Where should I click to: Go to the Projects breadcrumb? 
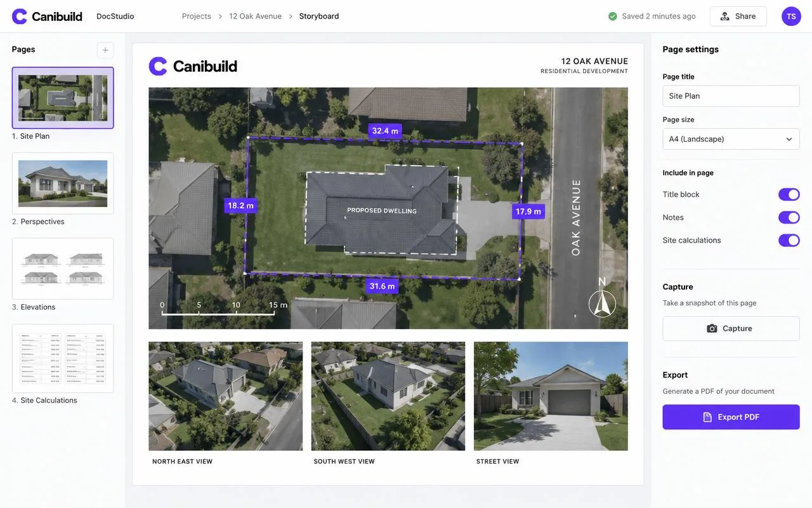click(197, 17)
